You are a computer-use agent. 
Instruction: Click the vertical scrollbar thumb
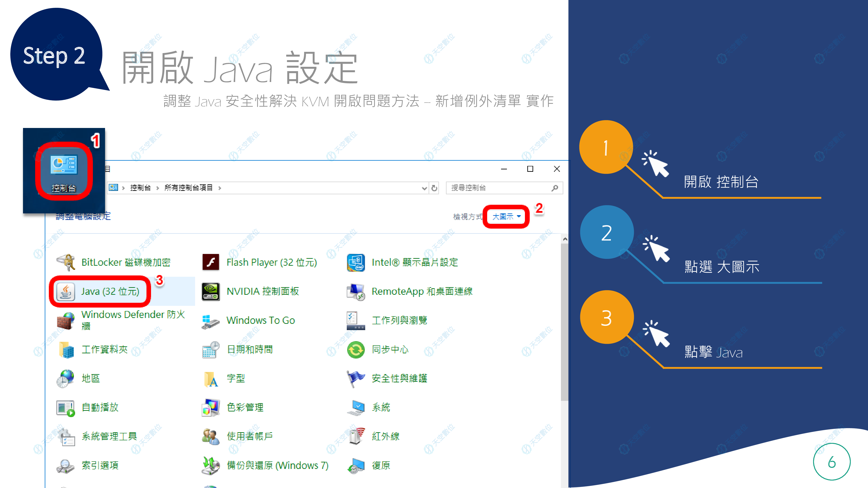point(565,322)
